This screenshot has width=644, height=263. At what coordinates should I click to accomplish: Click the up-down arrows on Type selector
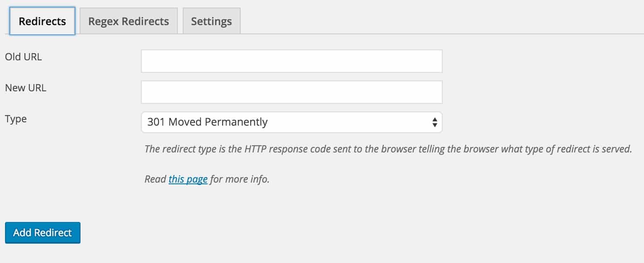tap(434, 122)
